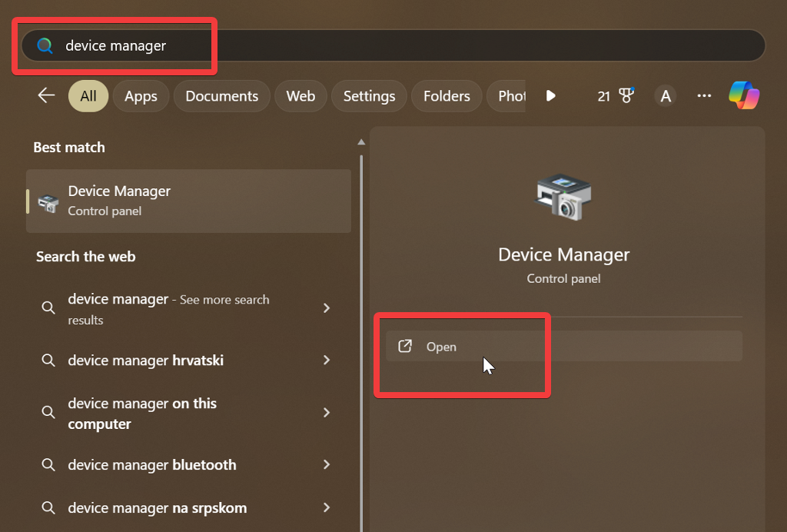Image resolution: width=787 pixels, height=532 pixels.
Task: Open the ellipsis more options menu
Action: (x=704, y=95)
